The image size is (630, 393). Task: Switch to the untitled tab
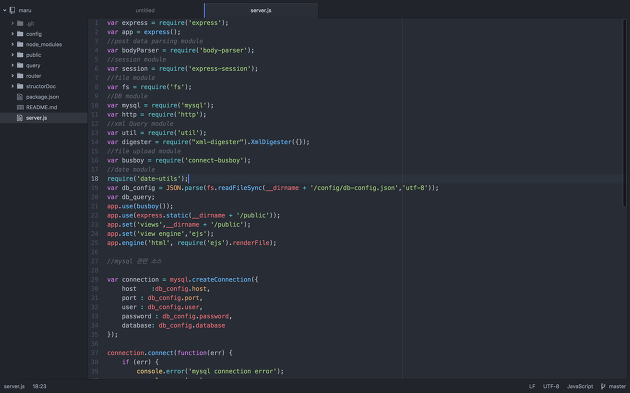click(145, 10)
